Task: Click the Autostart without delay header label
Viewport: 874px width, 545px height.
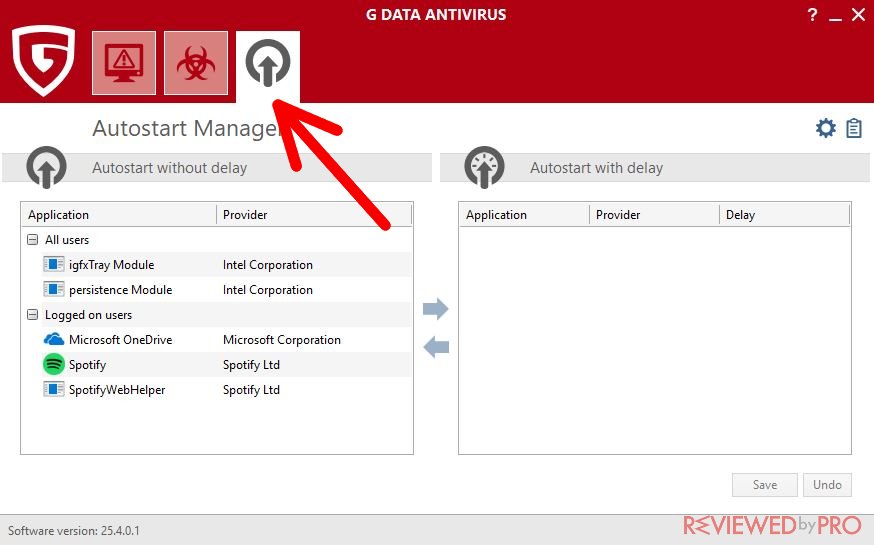Action: click(169, 168)
